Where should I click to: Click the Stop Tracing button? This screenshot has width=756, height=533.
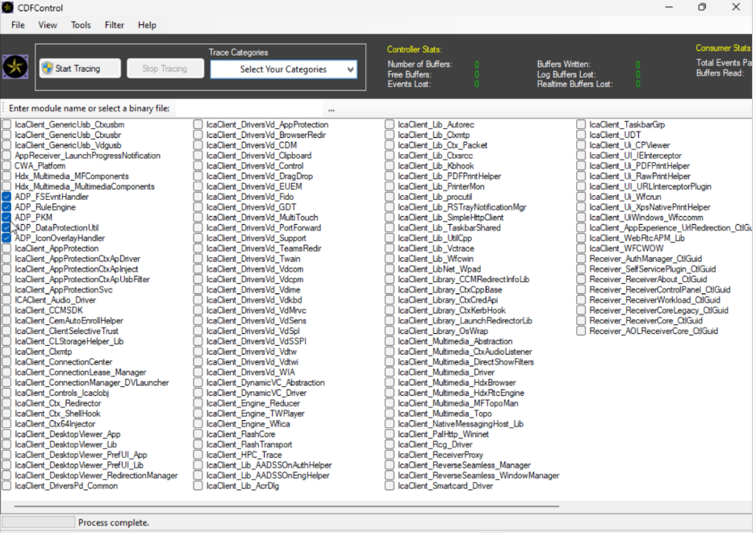(165, 69)
